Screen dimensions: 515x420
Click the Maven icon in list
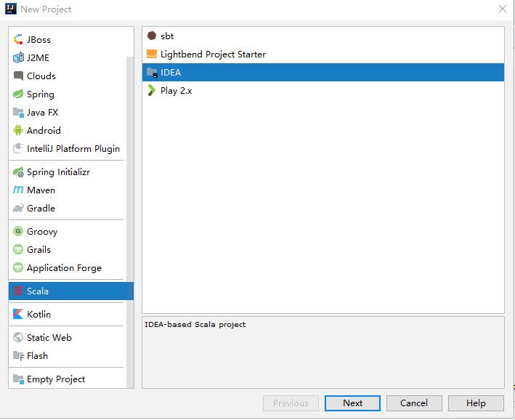point(19,190)
